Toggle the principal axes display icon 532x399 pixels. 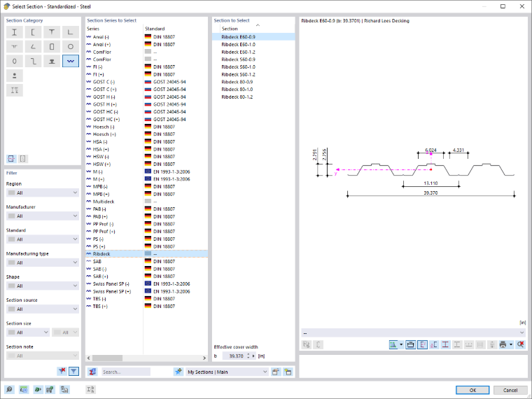(422, 344)
